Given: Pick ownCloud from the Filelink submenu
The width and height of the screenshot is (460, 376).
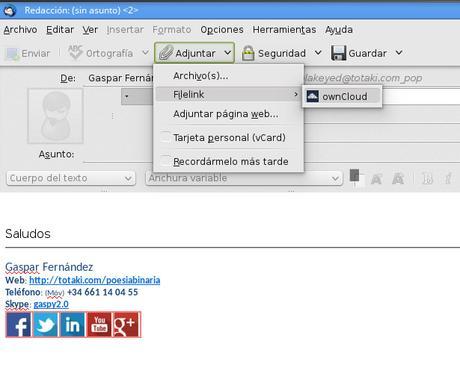Looking at the screenshot, I should tap(342, 96).
